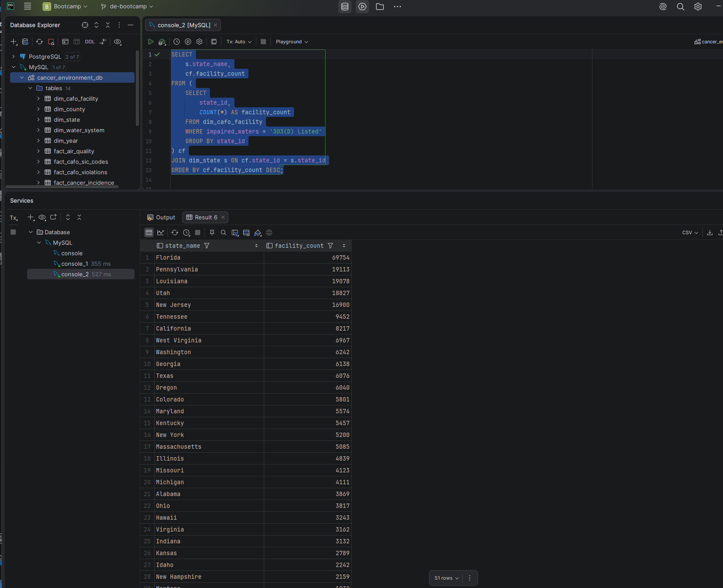The height and width of the screenshot is (588, 723).
Task: Open result grid more options three dots
Action: click(470, 578)
